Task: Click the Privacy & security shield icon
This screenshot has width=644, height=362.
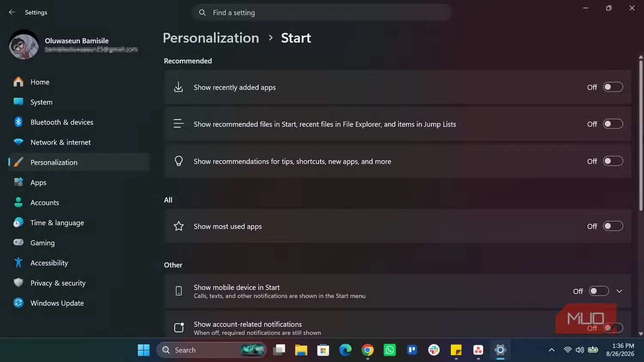Action: click(x=18, y=283)
